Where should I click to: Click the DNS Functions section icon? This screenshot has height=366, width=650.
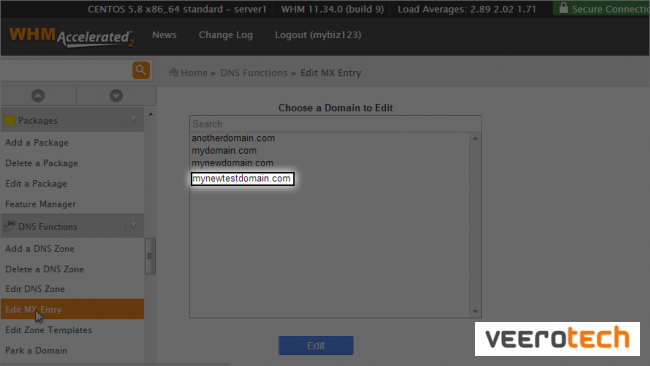click(x=10, y=226)
